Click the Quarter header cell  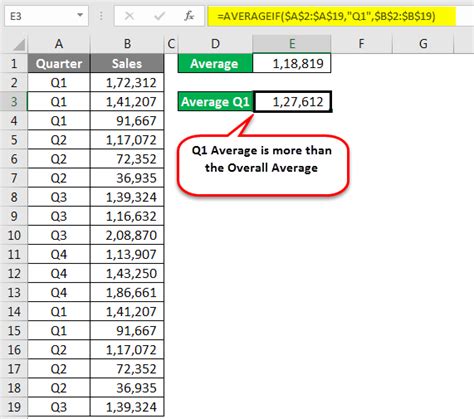[x=59, y=63]
